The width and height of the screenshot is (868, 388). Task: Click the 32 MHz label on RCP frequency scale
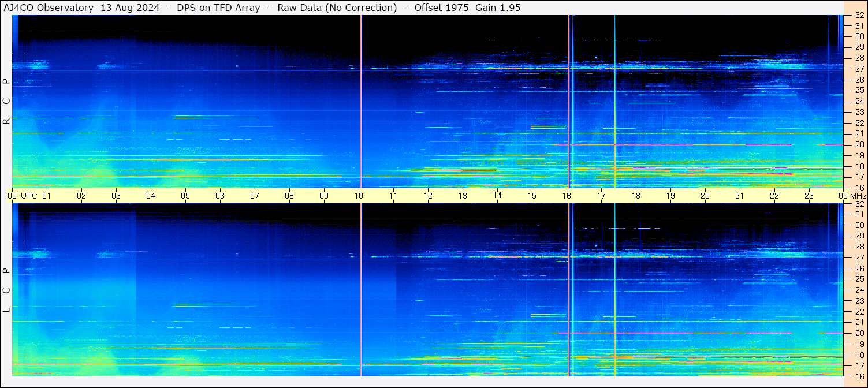(x=859, y=16)
